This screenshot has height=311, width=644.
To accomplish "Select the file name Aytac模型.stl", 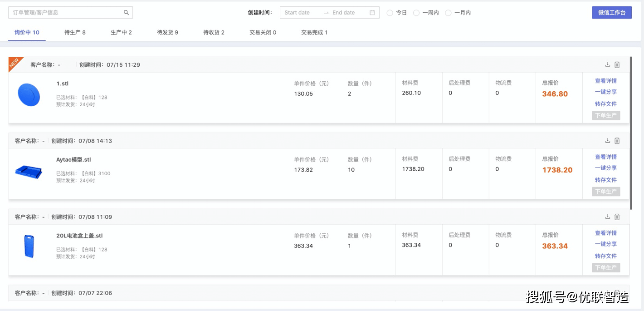I will coord(73,160).
